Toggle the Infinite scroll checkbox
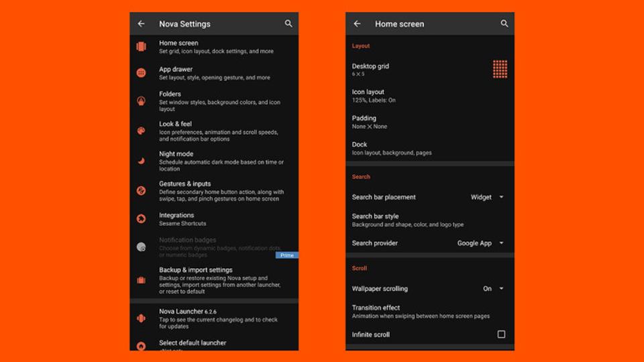Screen dimensions: 644x362 501,335
